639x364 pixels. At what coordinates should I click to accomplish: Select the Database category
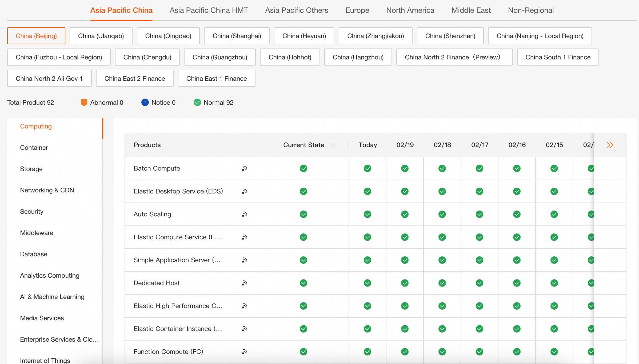(34, 254)
